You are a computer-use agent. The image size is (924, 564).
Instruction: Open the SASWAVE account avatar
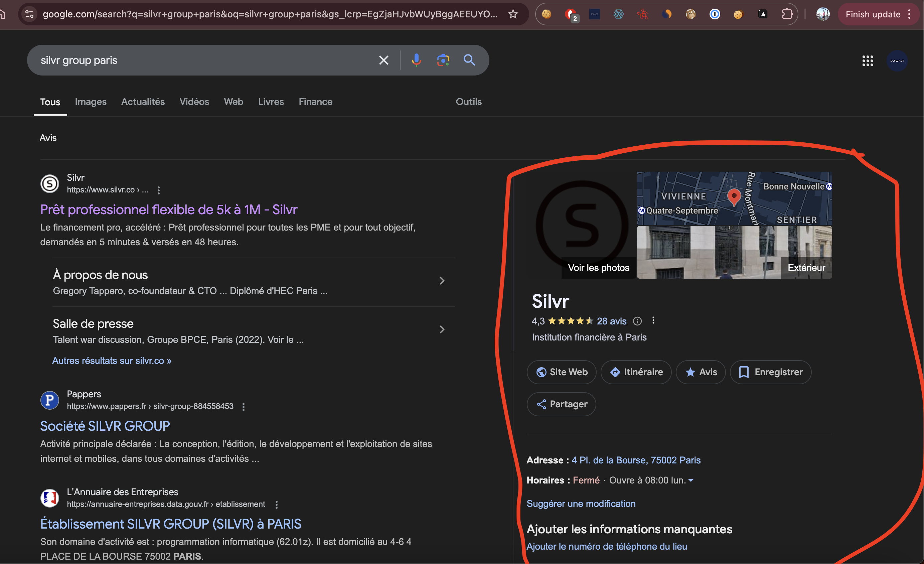[x=897, y=60]
